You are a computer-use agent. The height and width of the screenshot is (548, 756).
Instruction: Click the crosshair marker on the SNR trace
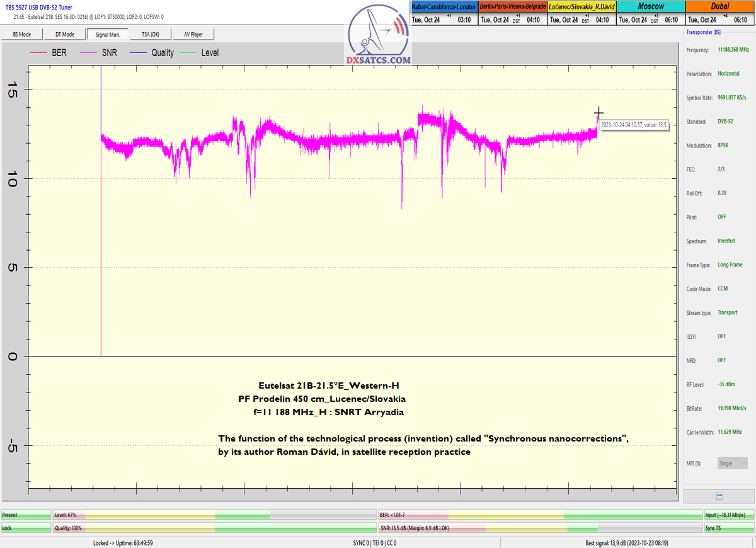coord(598,113)
